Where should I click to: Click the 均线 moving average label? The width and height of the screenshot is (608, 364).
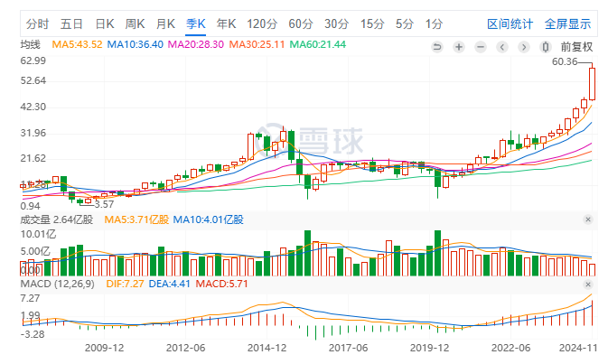30,44
